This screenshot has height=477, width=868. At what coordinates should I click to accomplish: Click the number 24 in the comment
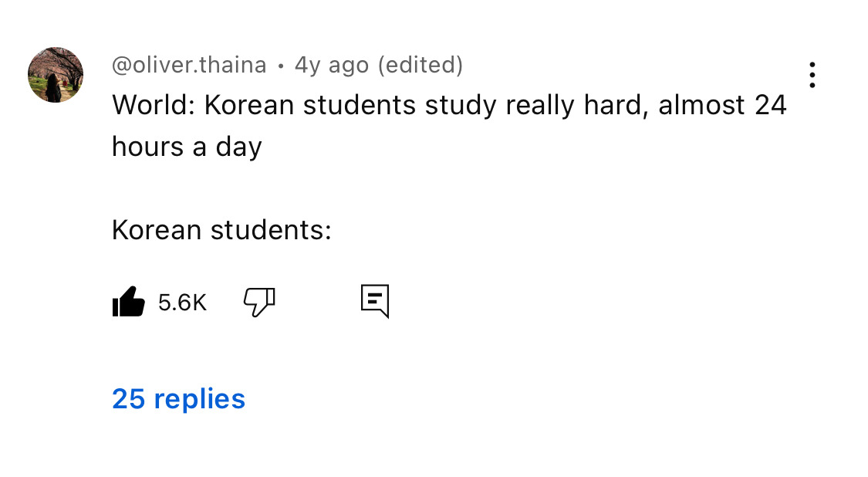click(770, 105)
